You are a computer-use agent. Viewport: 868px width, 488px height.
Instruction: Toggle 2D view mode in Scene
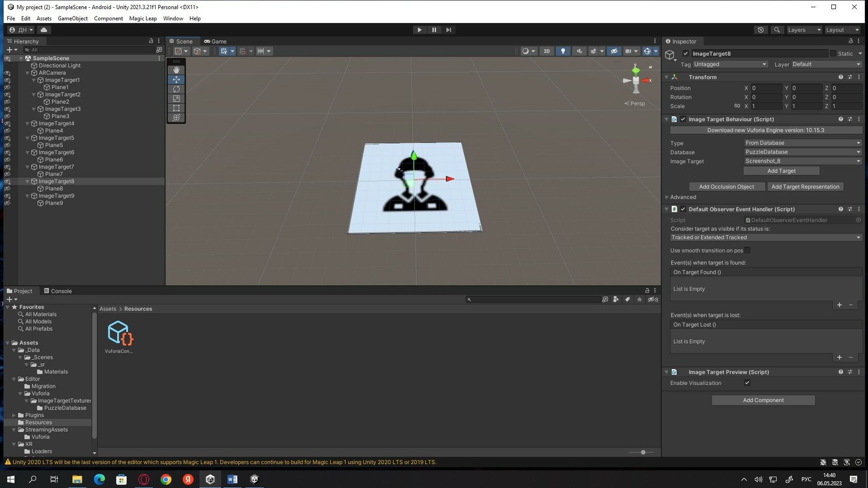pos(547,51)
